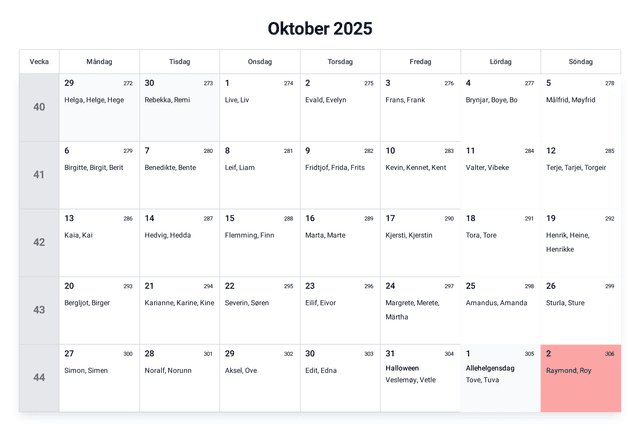Click week 44 row header

(x=39, y=378)
